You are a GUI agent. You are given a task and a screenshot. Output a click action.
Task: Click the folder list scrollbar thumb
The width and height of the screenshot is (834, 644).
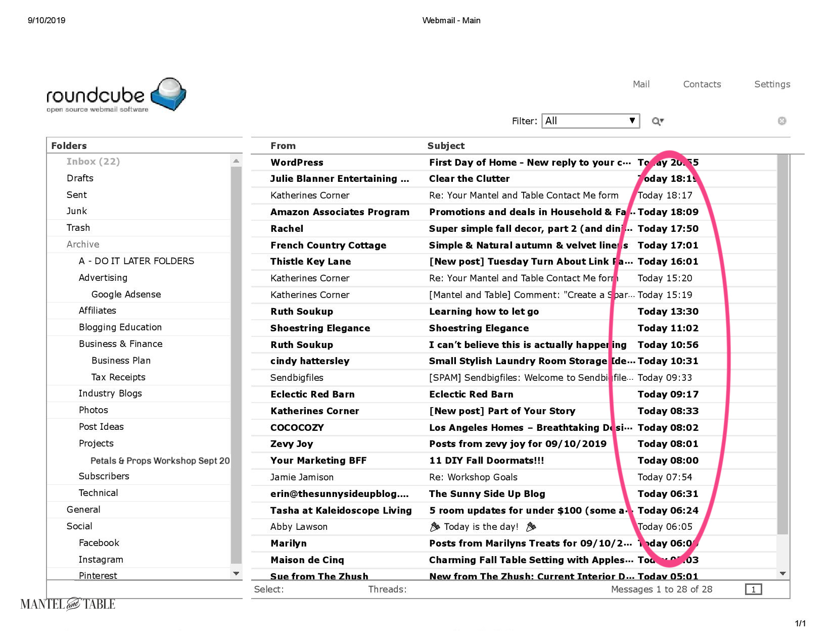tap(236, 365)
